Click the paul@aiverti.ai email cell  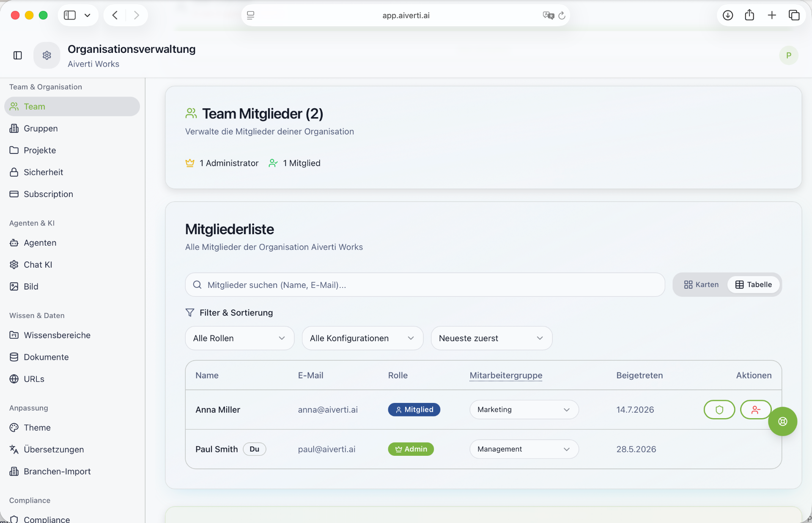(326, 449)
